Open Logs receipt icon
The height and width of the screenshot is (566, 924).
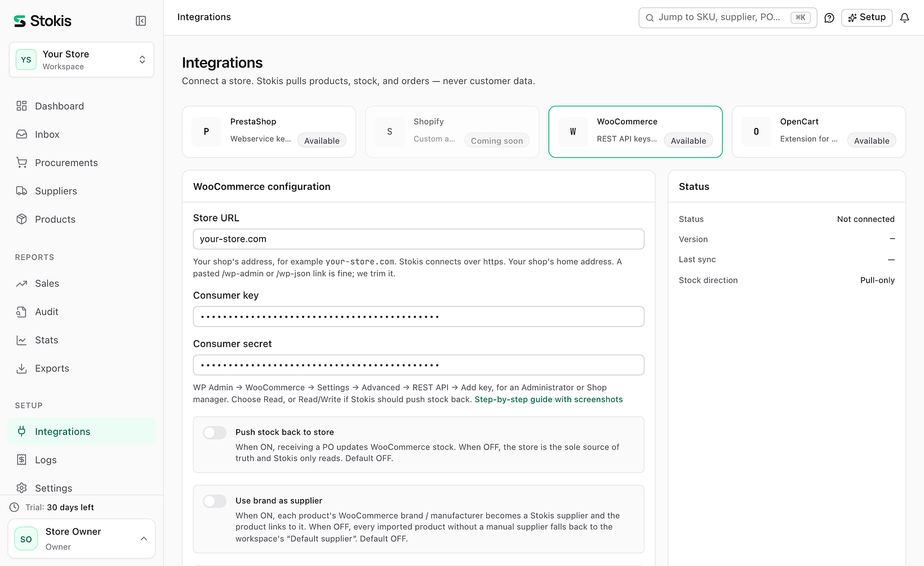tap(21, 460)
